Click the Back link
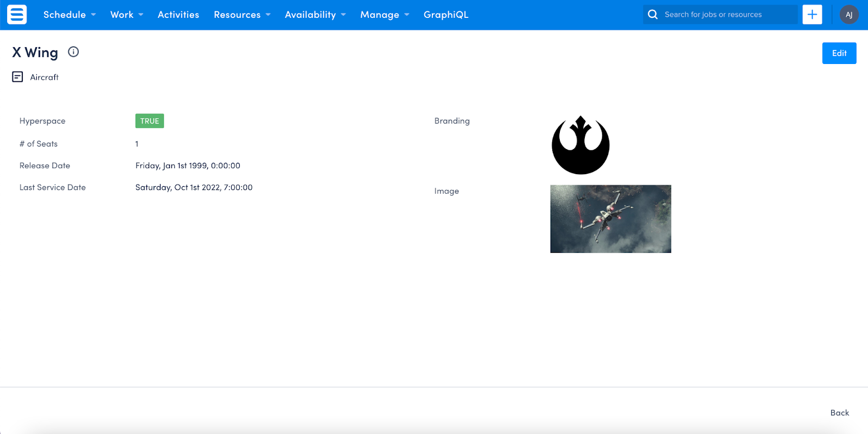 coord(840,413)
